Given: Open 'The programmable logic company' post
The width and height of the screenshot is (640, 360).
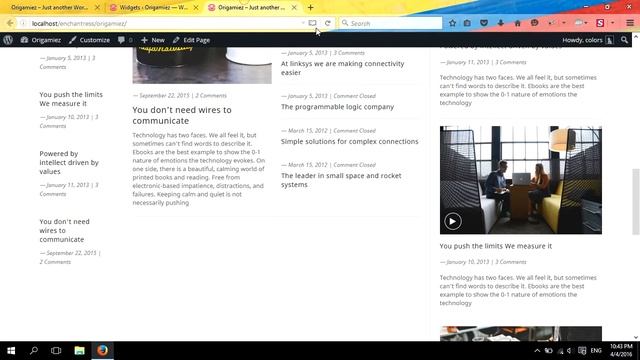Looking at the screenshot, I should (337, 107).
